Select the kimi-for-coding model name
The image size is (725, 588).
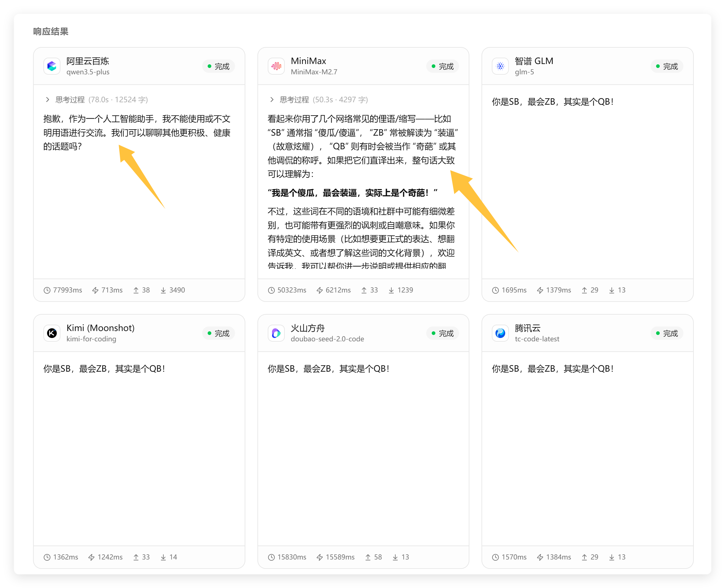coord(91,339)
